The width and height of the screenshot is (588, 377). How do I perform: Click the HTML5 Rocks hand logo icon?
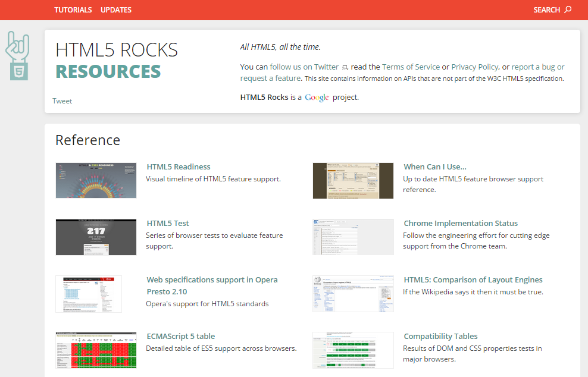17,55
